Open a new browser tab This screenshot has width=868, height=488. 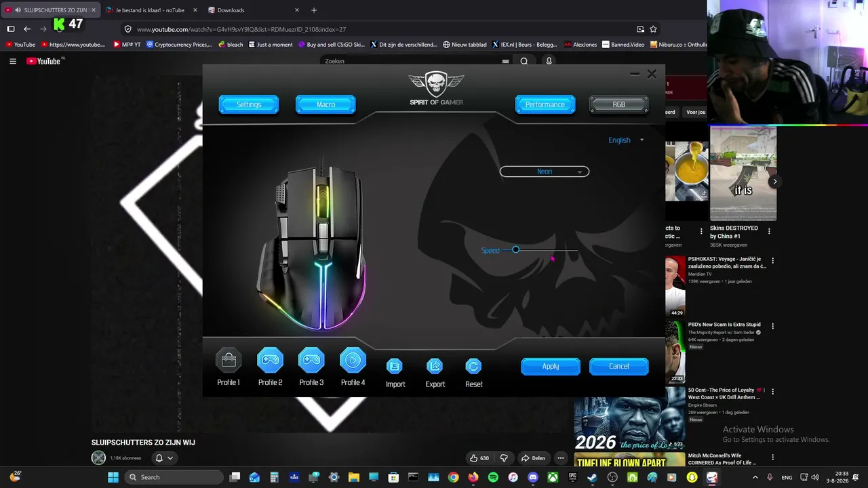[x=314, y=10]
